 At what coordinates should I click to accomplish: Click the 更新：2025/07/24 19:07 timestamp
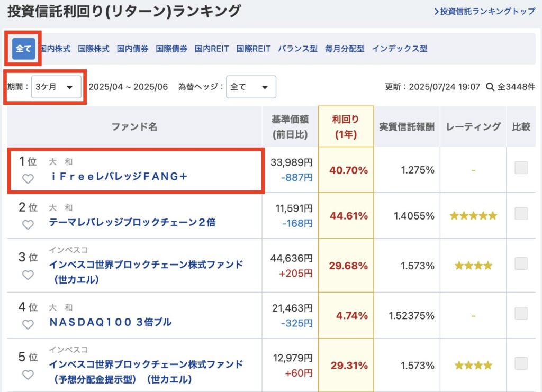pyautogui.click(x=432, y=87)
